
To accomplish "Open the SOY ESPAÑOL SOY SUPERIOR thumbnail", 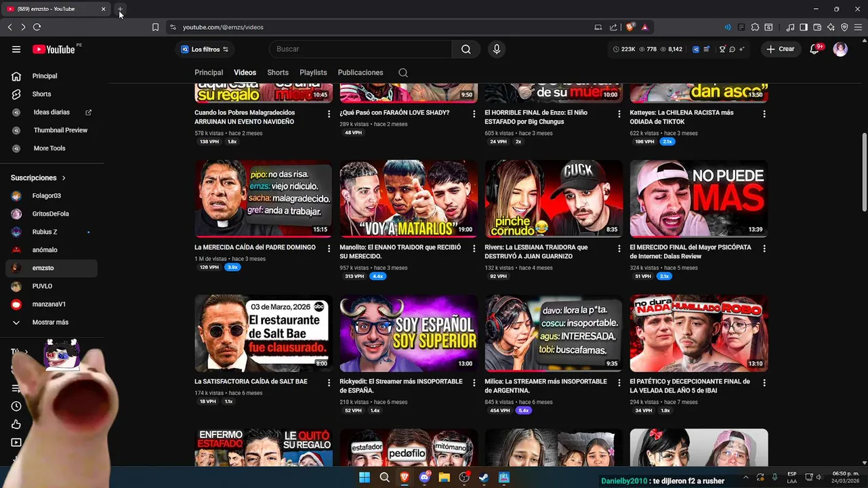I will coord(409,333).
